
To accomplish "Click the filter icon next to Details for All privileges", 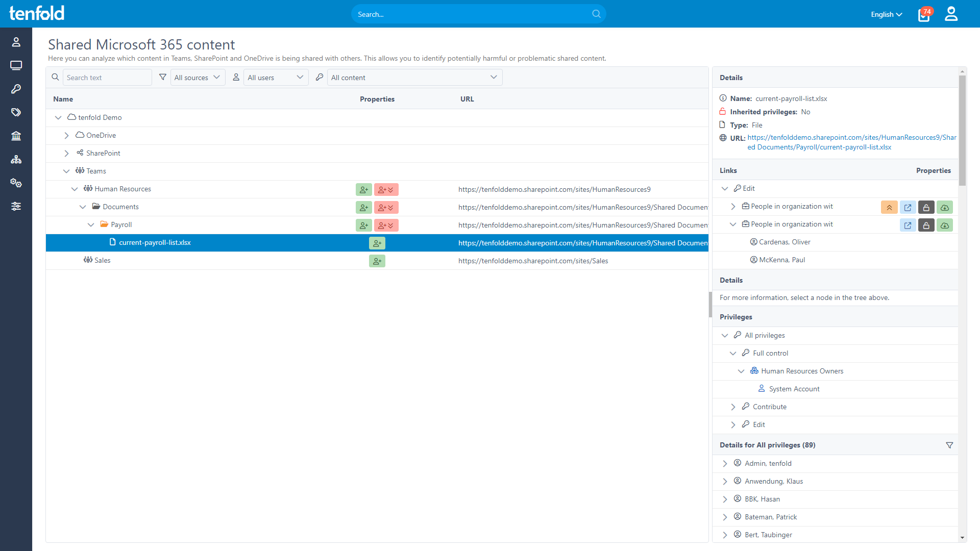I will click(x=949, y=445).
